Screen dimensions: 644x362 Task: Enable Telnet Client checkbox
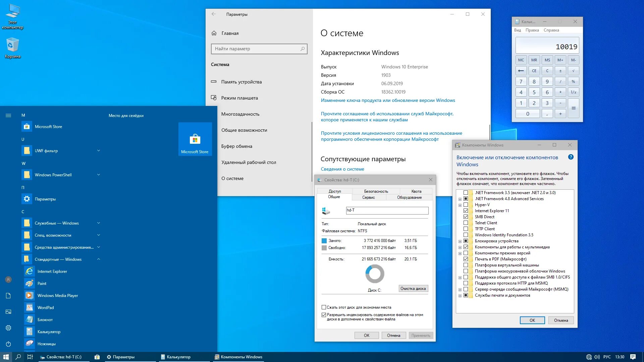[x=466, y=223]
